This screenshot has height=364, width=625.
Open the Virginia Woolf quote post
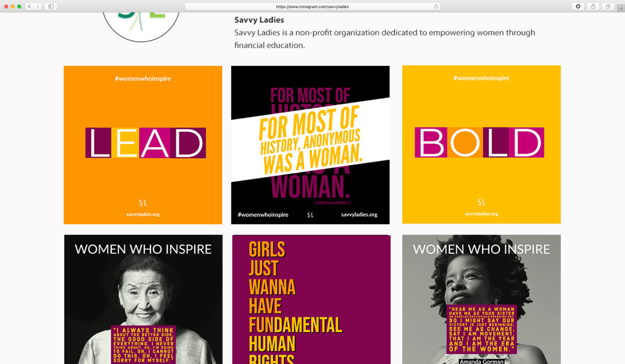[310, 145]
